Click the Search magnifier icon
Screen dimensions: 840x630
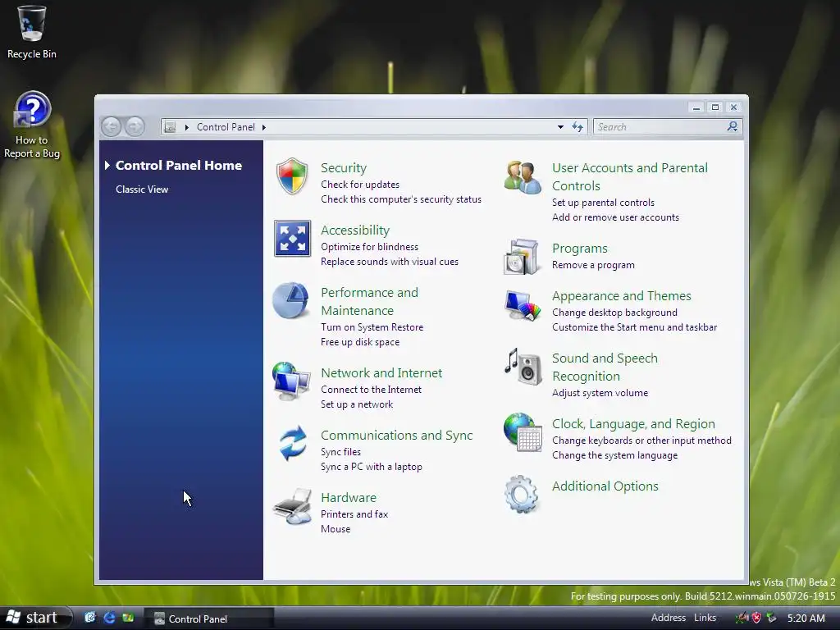tap(733, 126)
